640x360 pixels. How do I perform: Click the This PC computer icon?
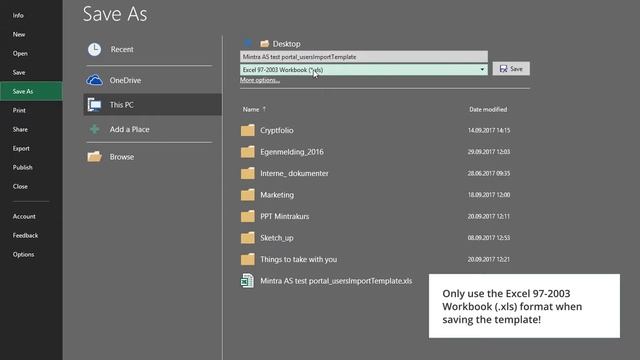pyautogui.click(x=94, y=105)
